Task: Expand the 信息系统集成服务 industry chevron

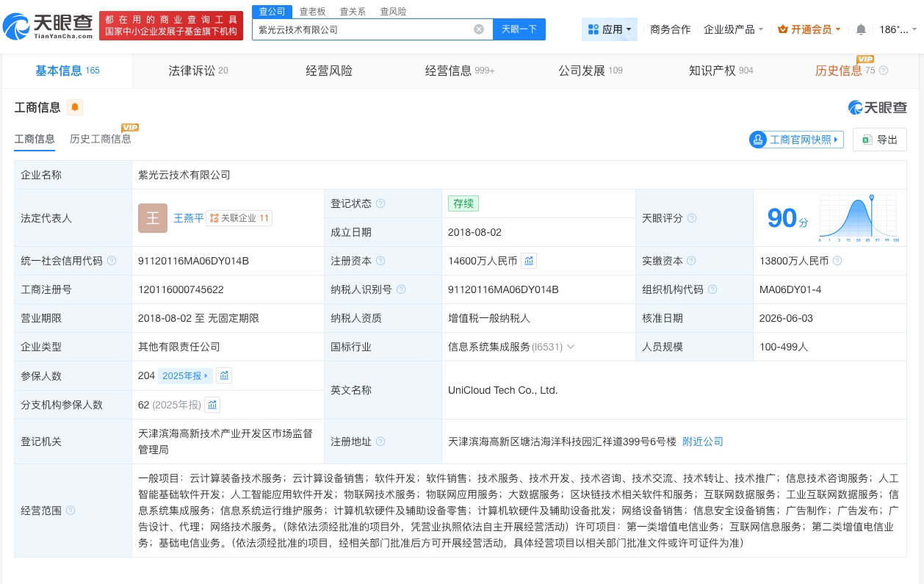Action: tap(571, 347)
